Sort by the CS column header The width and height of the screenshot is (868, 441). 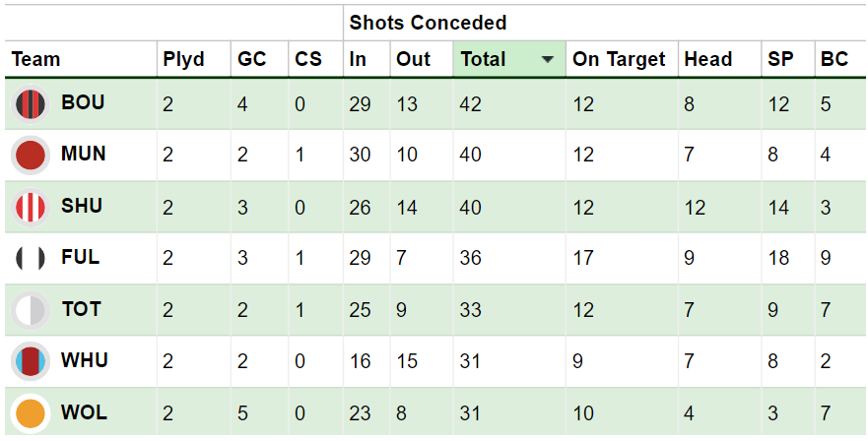point(308,59)
